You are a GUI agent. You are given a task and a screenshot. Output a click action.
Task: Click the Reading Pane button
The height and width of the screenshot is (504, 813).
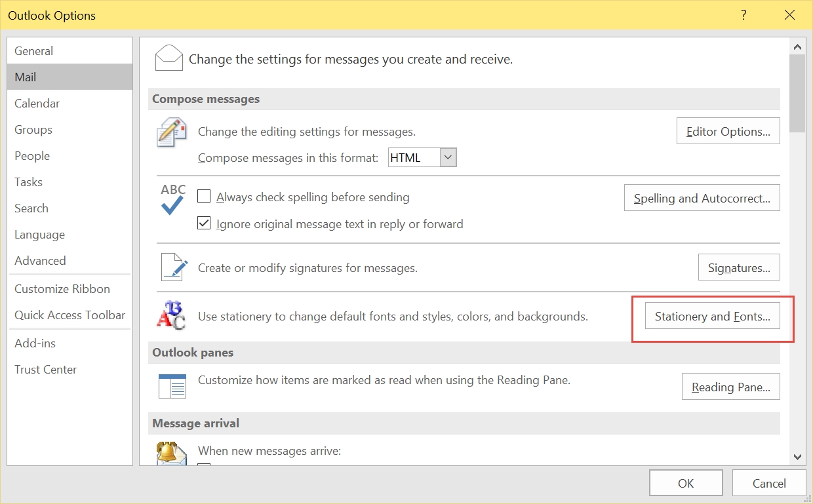730,387
